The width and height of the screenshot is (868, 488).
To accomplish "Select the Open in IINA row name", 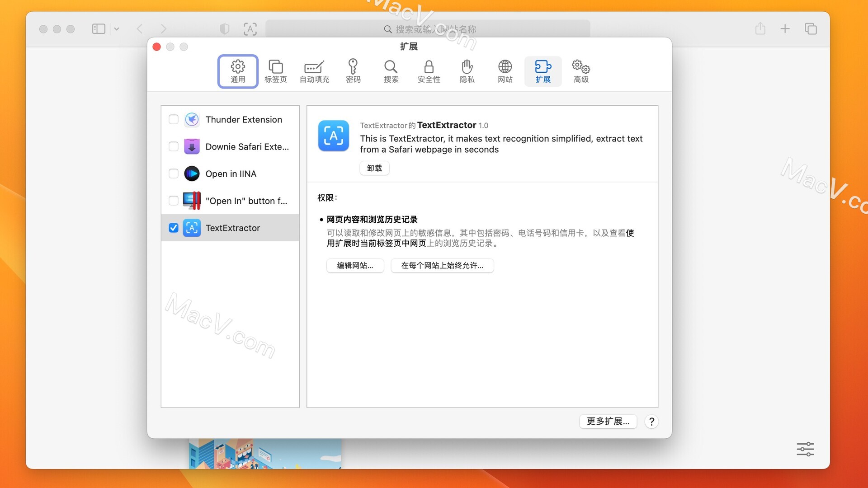I will [231, 174].
